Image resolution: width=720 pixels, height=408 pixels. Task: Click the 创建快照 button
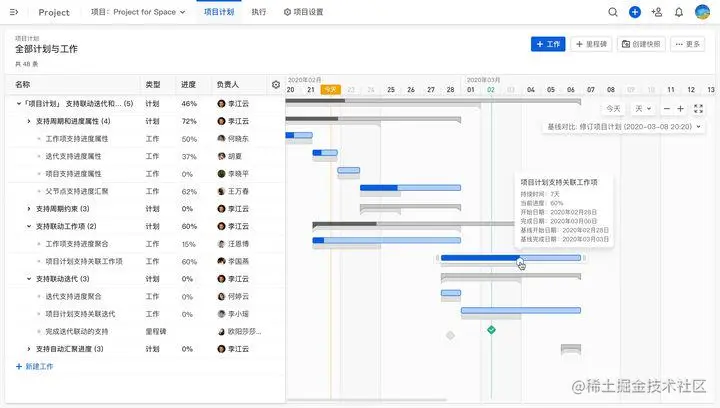[x=641, y=44]
